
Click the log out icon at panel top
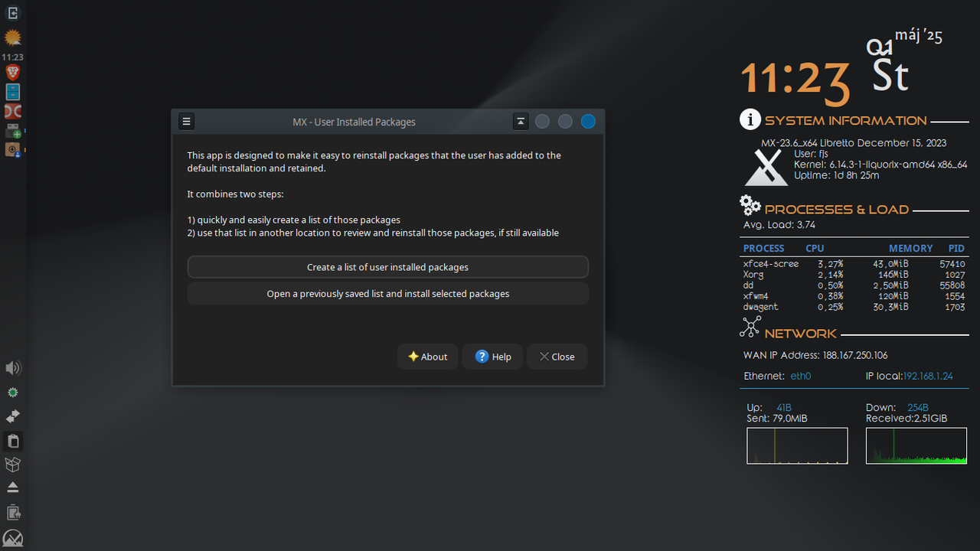click(13, 13)
